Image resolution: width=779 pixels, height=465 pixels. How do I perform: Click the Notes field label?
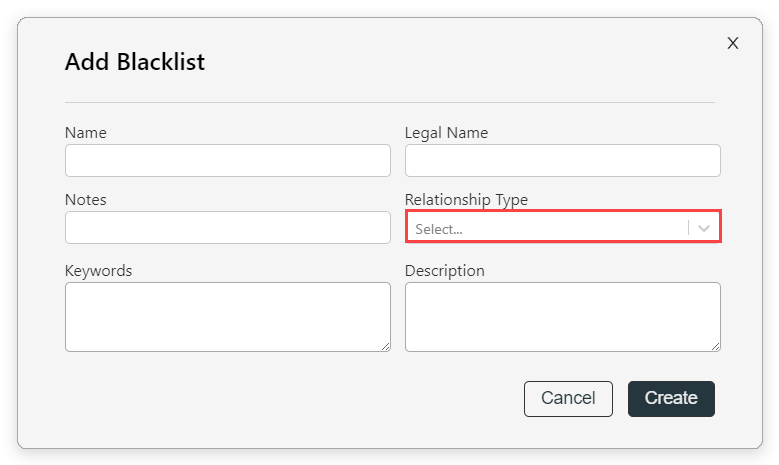[x=85, y=200]
